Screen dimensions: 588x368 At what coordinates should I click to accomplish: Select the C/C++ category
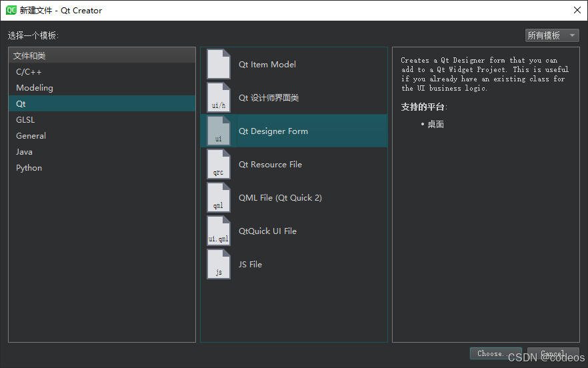point(102,71)
